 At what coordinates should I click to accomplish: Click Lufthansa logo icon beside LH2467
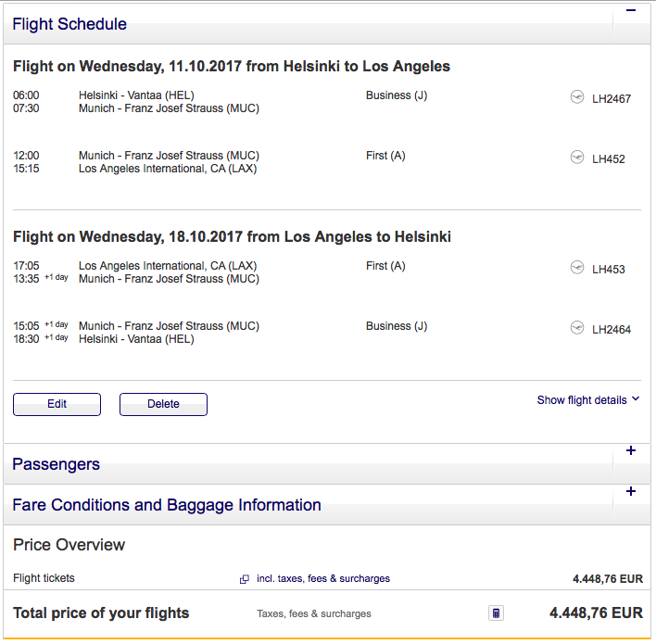coord(577,97)
